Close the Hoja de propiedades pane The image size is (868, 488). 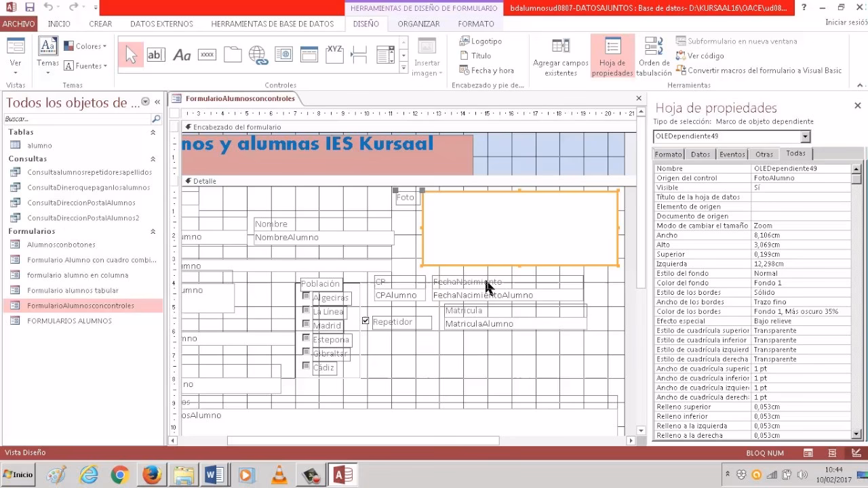pos(858,106)
